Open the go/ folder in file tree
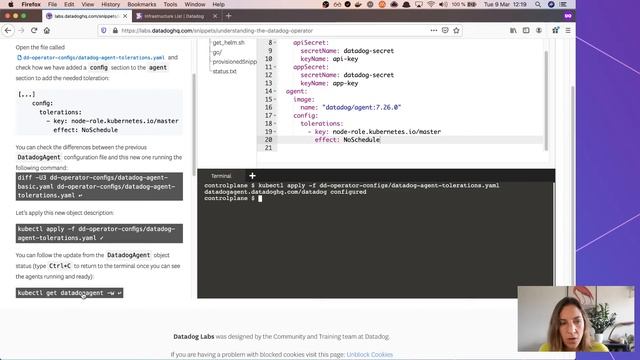 pyautogui.click(x=217, y=52)
